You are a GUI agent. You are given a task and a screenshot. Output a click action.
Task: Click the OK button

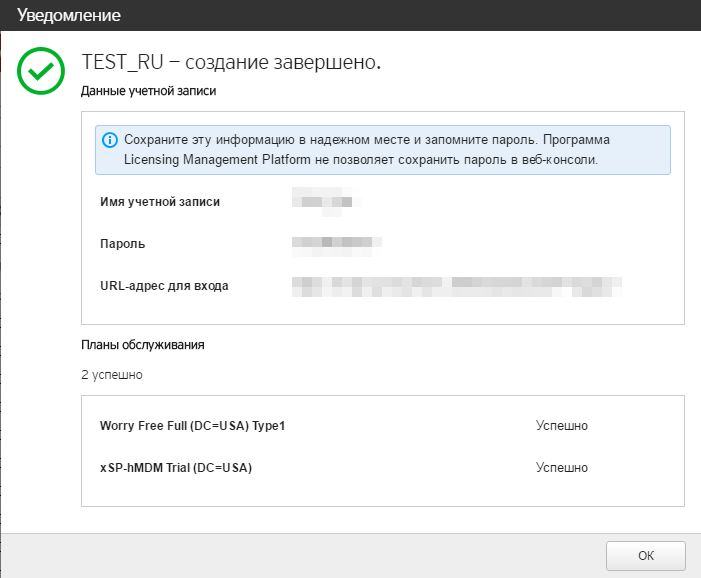pyautogui.click(x=645, y=555)
